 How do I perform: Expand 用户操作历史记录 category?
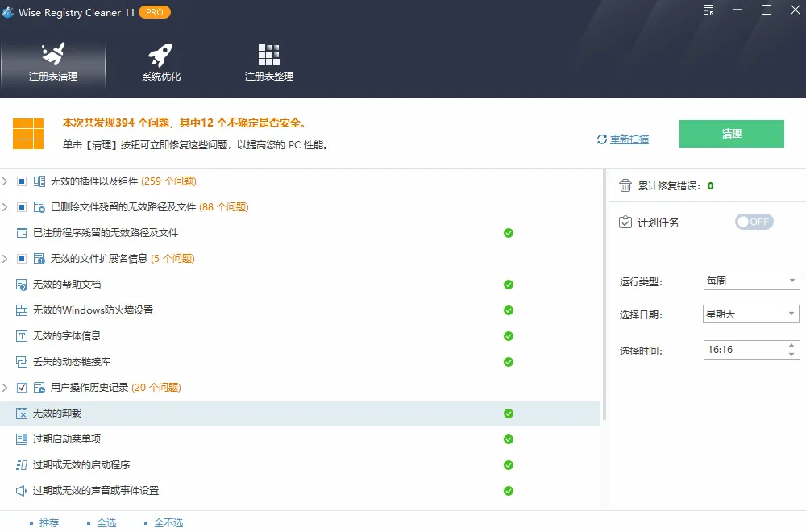coord(5,388)
